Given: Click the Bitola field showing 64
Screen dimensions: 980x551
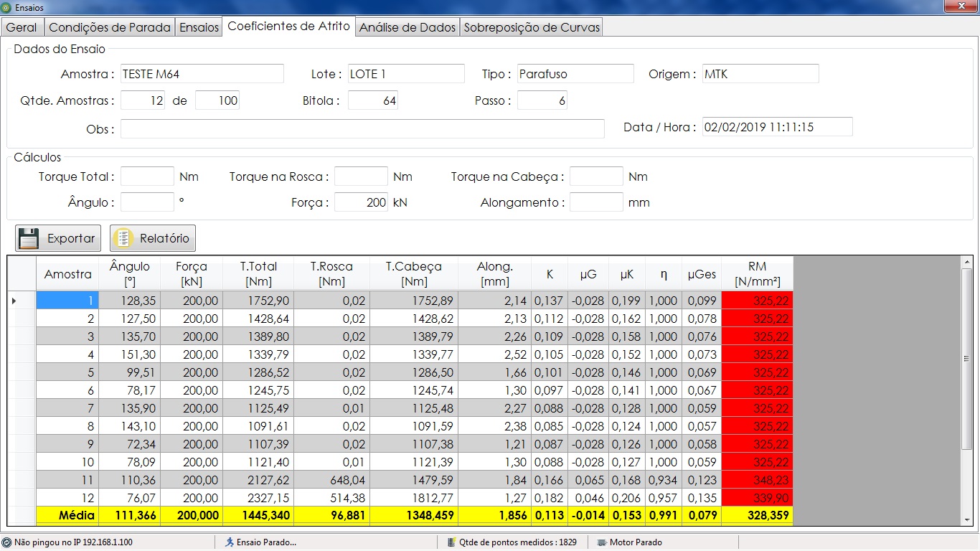Looking at the screenshot, I should (373, 100).
